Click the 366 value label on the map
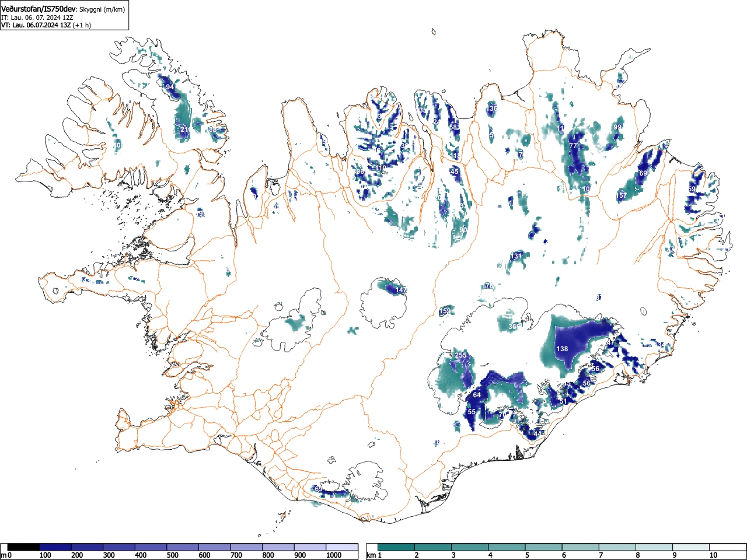The height and width of the screenshot is (560, 747). coord(514,327)
